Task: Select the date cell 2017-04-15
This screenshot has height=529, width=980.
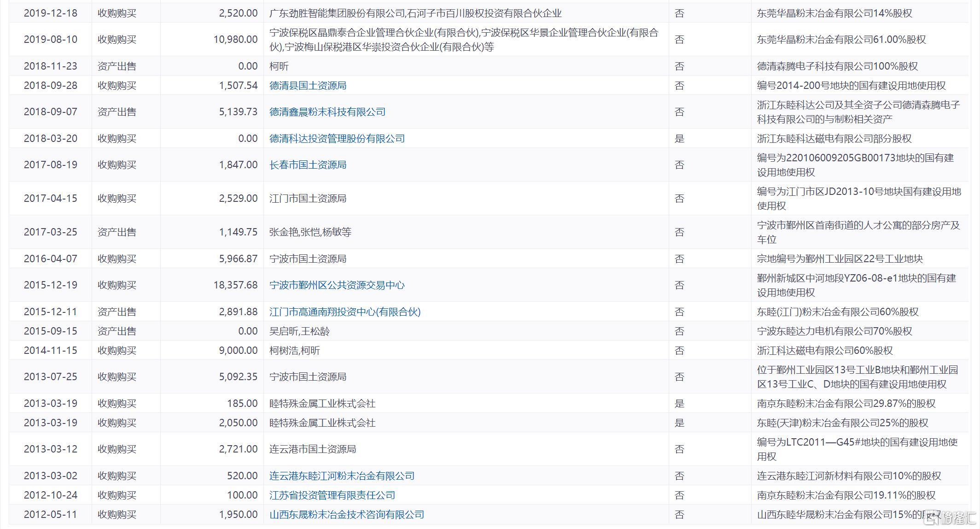Action: tap(51, 198)
